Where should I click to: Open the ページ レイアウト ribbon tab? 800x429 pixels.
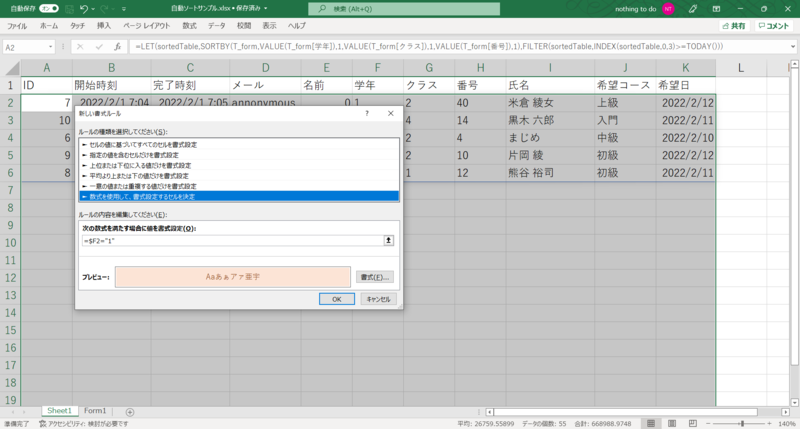146,26
